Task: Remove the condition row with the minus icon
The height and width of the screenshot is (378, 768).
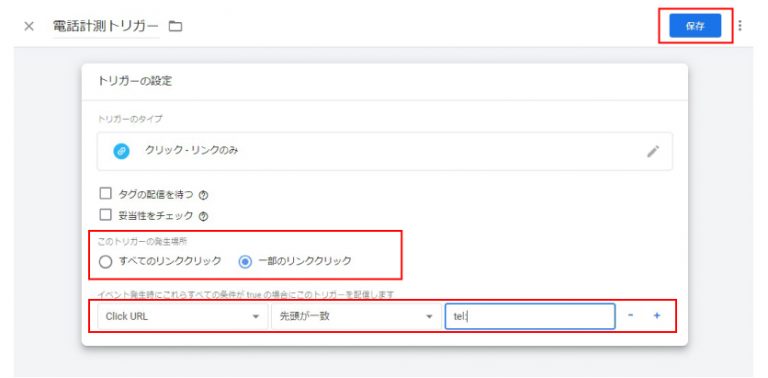Action: click(x=630, y=316)
